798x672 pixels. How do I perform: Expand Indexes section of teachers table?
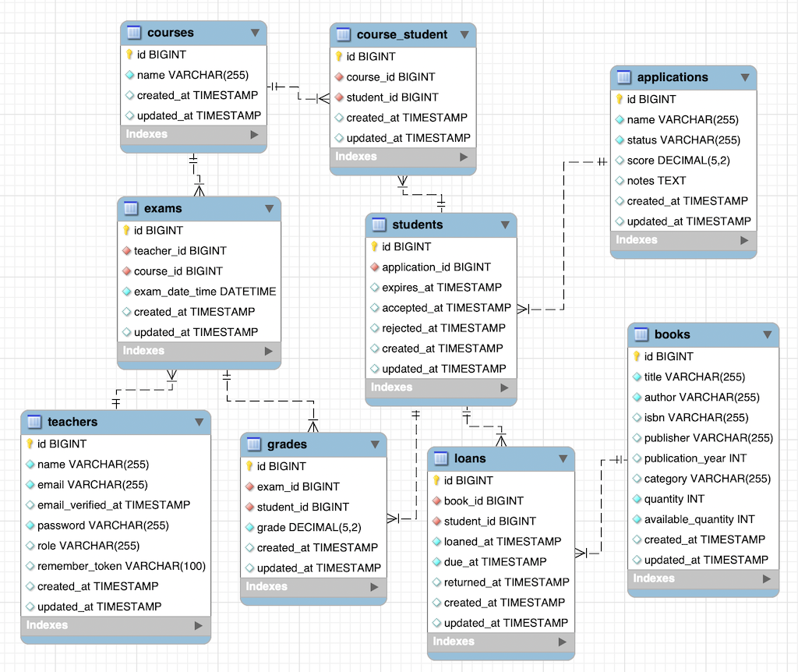coord(199,625)
